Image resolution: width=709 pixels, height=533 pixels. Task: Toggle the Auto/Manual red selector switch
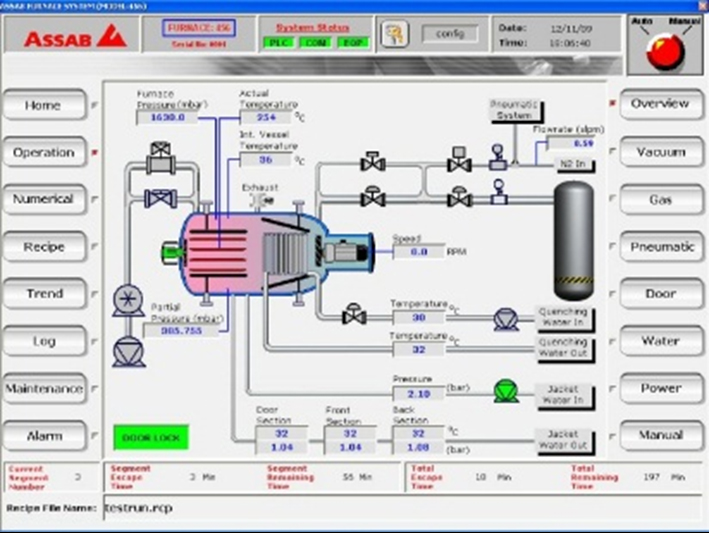pyautogui.click(x=662, y=52)
